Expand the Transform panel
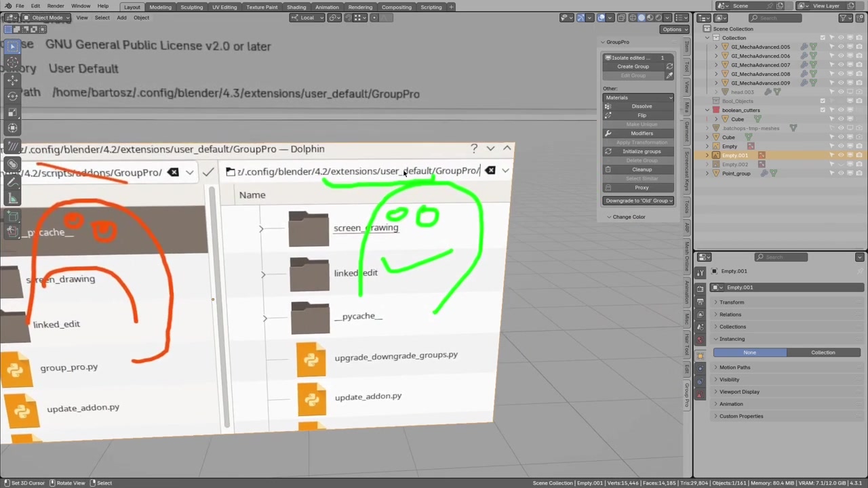Viewport: 868px width, 488px height. click(x=732, y=302)
